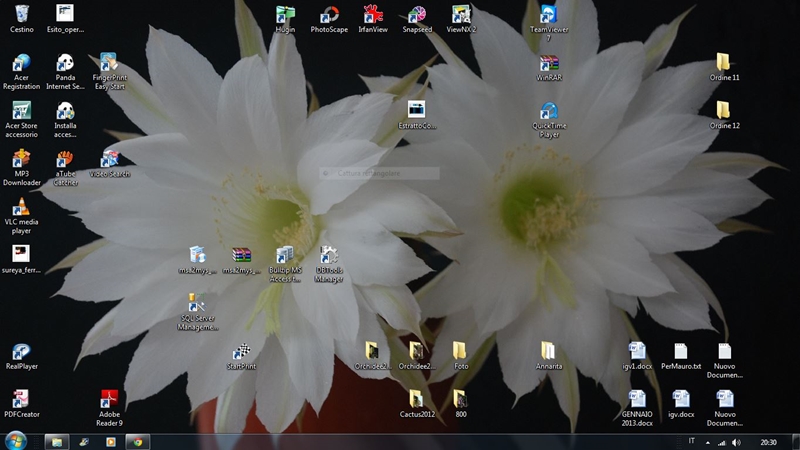The image size is (800, 450).
Task: Launch Windows Media Player from taskbar
Action: click(111, 442)
